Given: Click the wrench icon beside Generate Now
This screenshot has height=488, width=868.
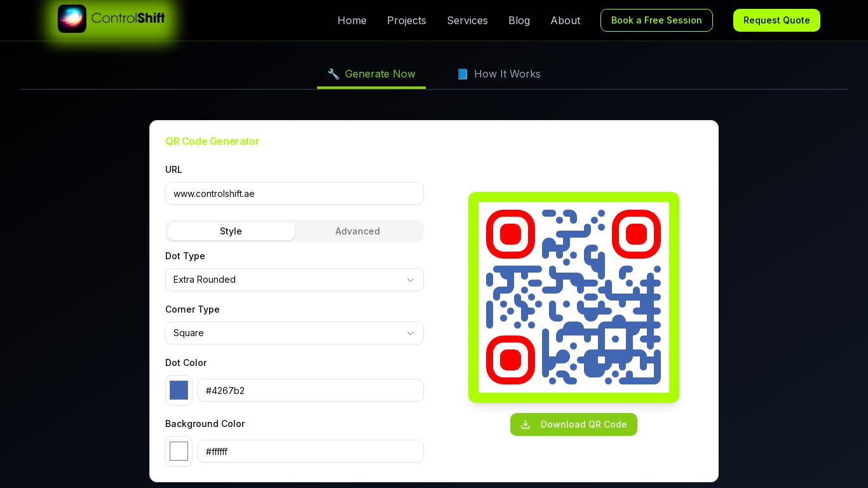Looking at the screenshot, I should point(333,74).
